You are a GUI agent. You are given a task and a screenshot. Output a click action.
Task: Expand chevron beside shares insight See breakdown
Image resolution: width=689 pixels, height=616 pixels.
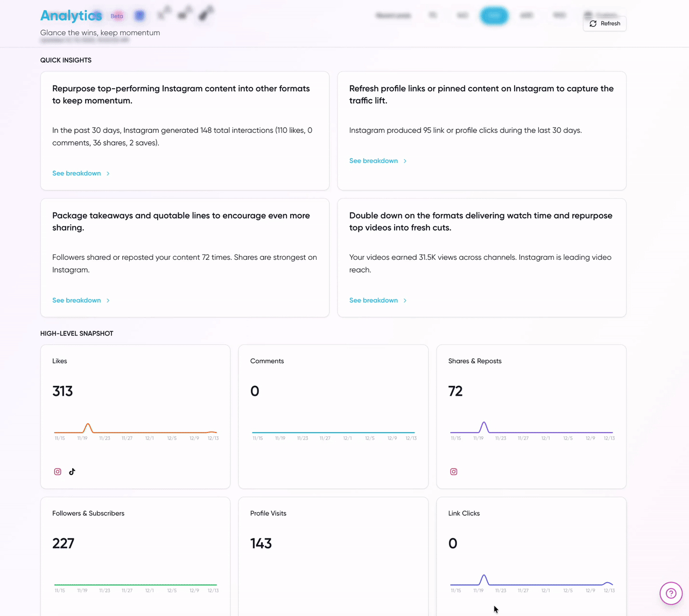(x=108, y=300)
